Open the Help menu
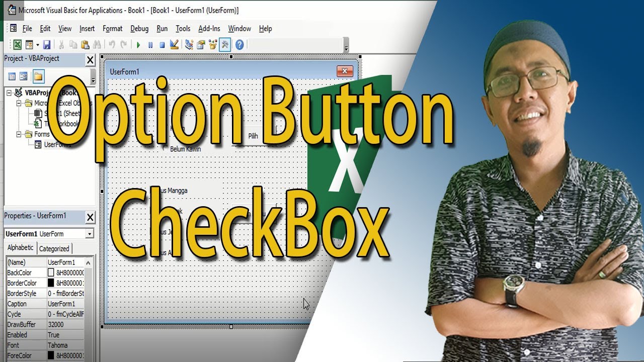 click(265, 29)
